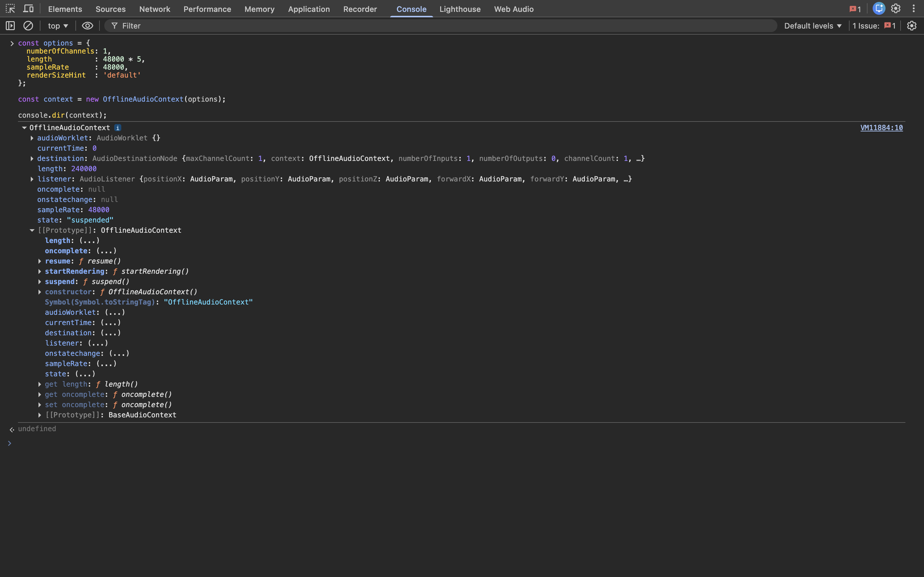Image resolution: width=924 pixels, height=577 pixels.
Task: Open the three-dot customize DevTools menu
Action: 913,8
